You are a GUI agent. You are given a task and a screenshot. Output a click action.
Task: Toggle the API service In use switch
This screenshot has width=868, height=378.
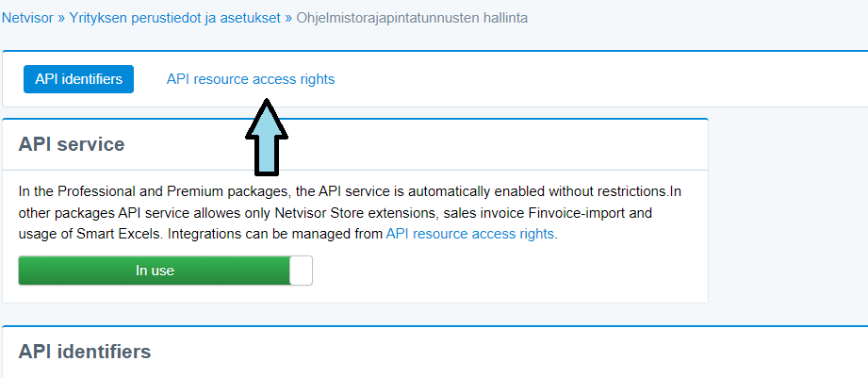(166, 271)
